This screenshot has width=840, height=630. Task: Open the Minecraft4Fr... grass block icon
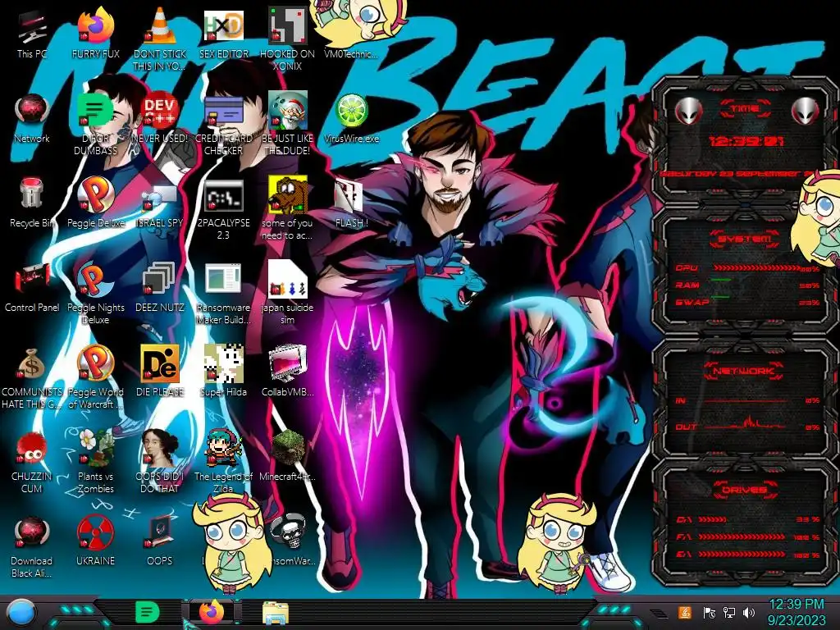[288, 456]
